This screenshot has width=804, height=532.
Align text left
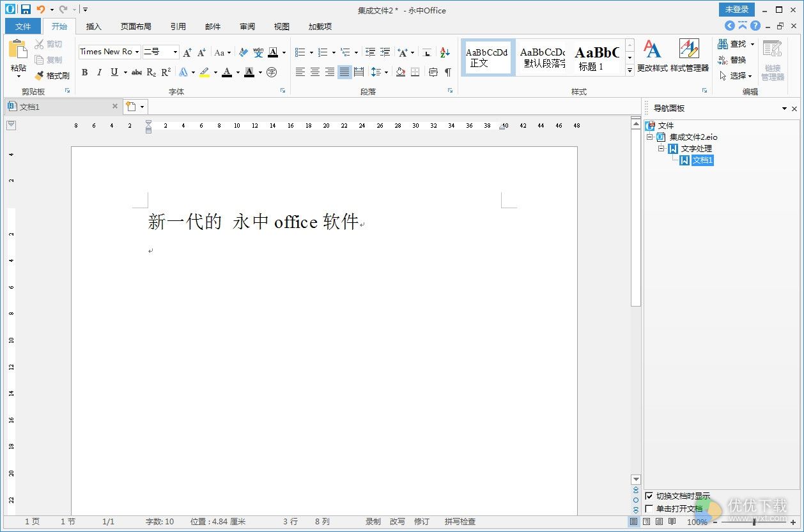[x=300, y=72]
